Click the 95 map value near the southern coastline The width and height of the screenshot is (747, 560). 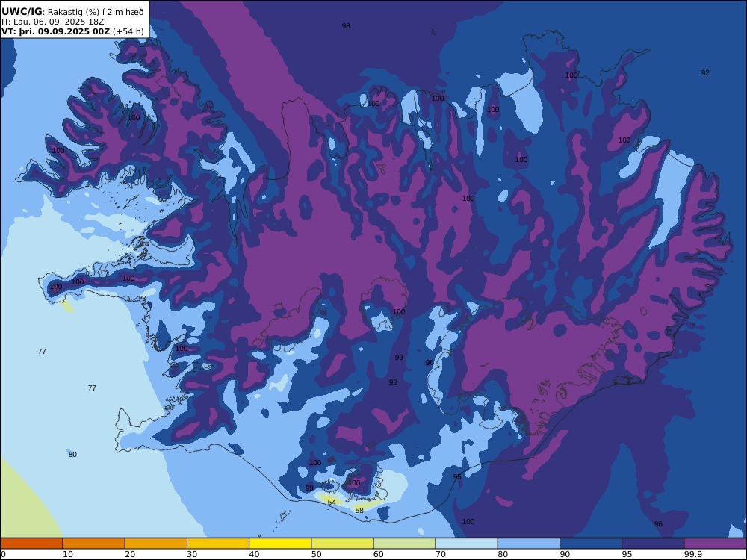[x=457, y=476]
